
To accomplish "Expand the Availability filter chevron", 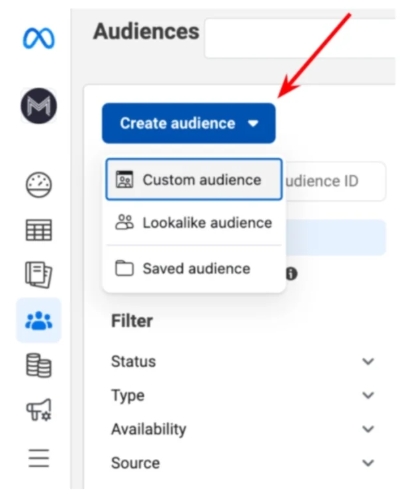I will point(368,429).
